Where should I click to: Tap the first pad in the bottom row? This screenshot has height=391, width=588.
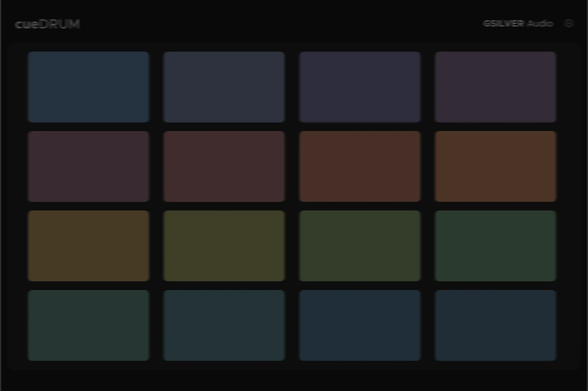[89, 325]
